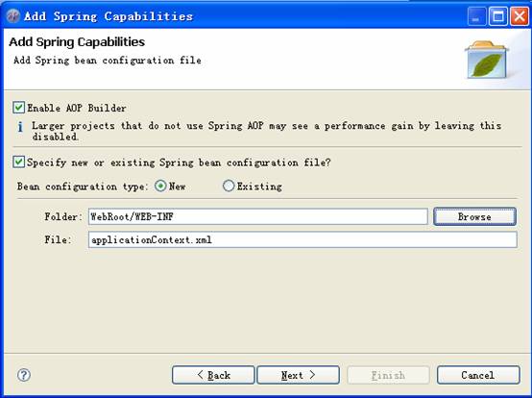
Task: Select the Existing radio option
Action: click(229, 186)
